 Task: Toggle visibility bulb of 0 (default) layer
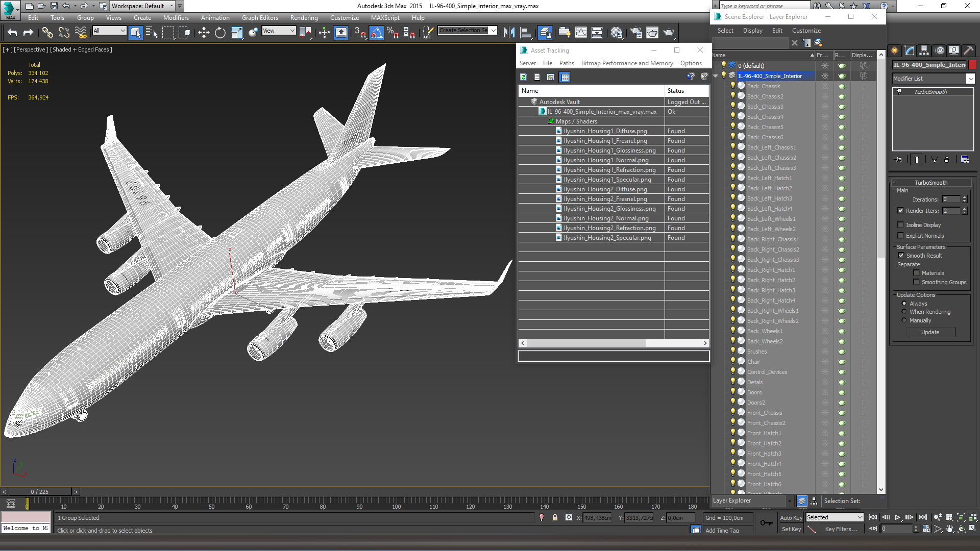723,65
